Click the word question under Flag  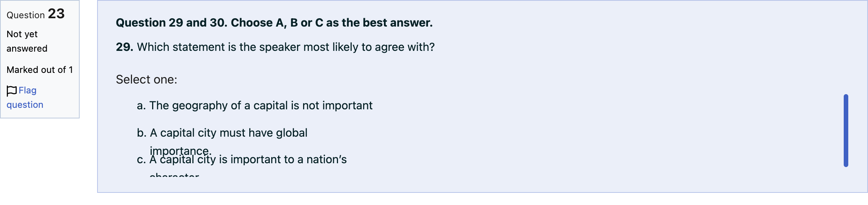(x=25, y=105)
